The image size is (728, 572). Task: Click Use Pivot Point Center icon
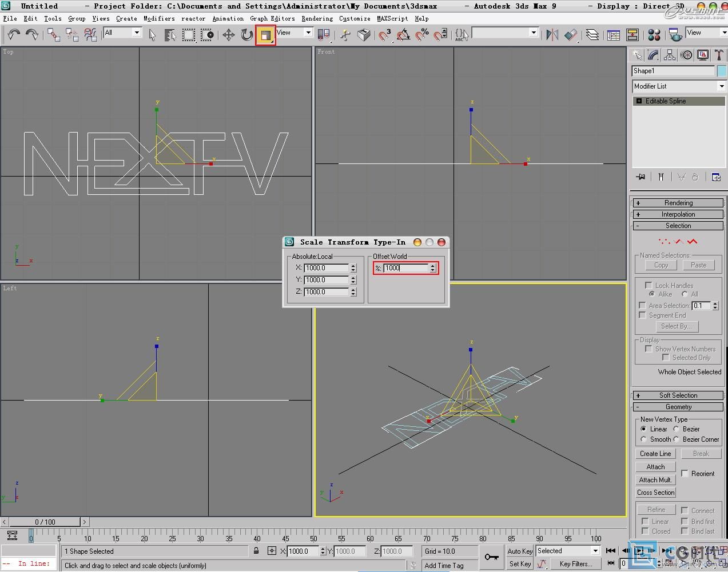click(323, 35)
